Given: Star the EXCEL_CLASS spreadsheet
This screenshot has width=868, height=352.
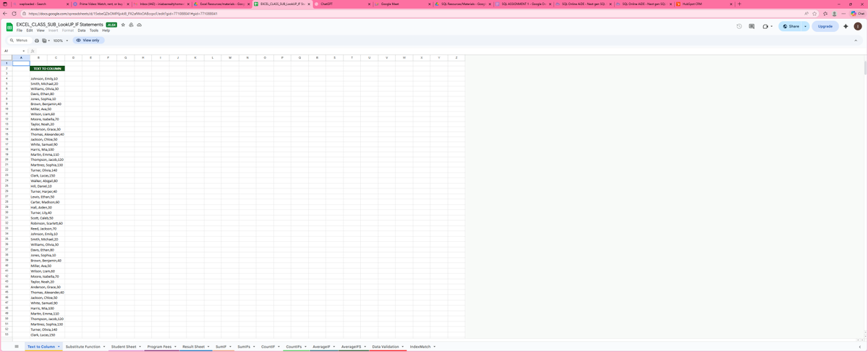Looking at the screenshot, I should pos(123,25).
